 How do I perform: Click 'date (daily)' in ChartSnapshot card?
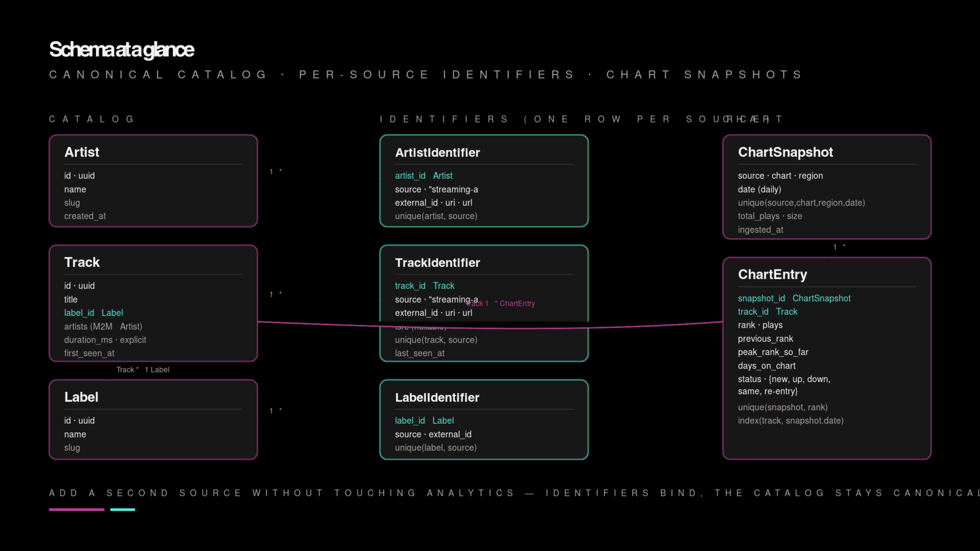[x=759, y=189]
